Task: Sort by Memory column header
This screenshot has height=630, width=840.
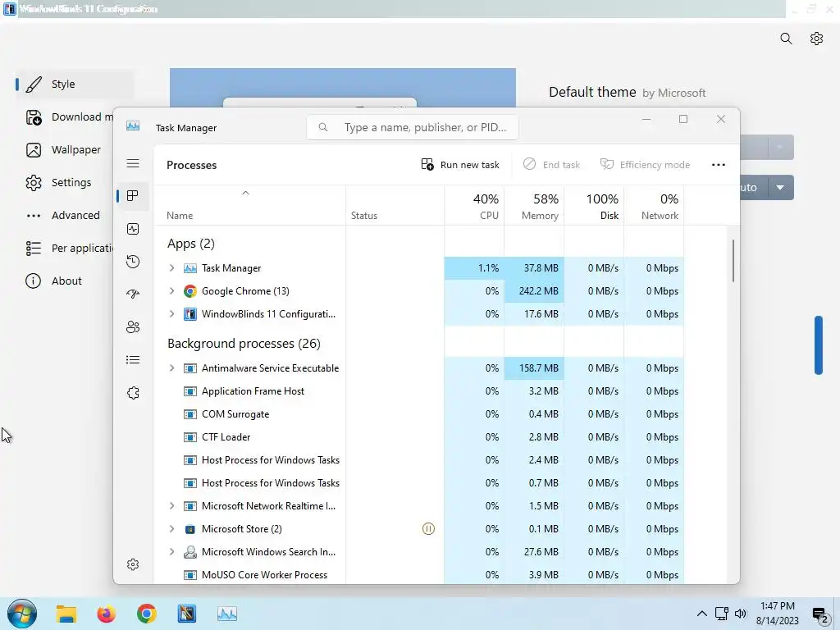Action: 534,206
